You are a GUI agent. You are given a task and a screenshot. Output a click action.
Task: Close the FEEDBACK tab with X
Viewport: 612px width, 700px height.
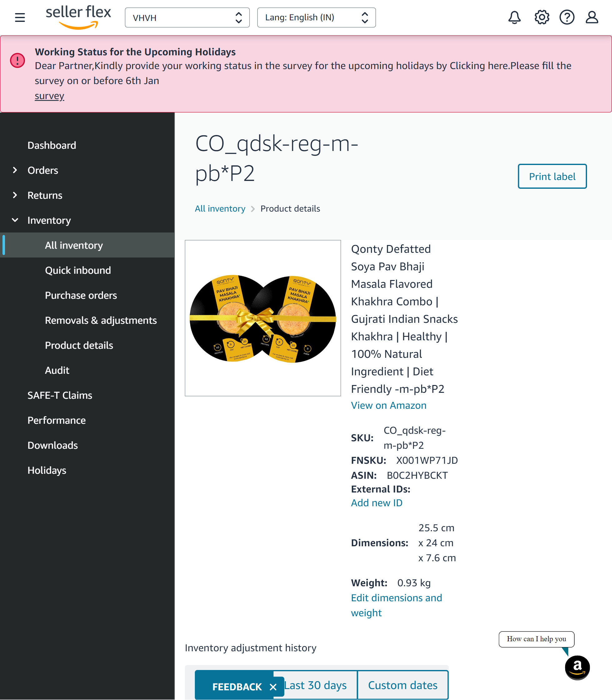pyautogui.click(x=273, y=687)
